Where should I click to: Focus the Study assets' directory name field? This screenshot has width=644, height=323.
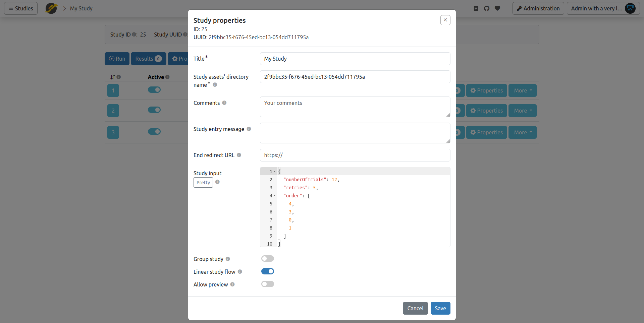[x=355, y=77]
